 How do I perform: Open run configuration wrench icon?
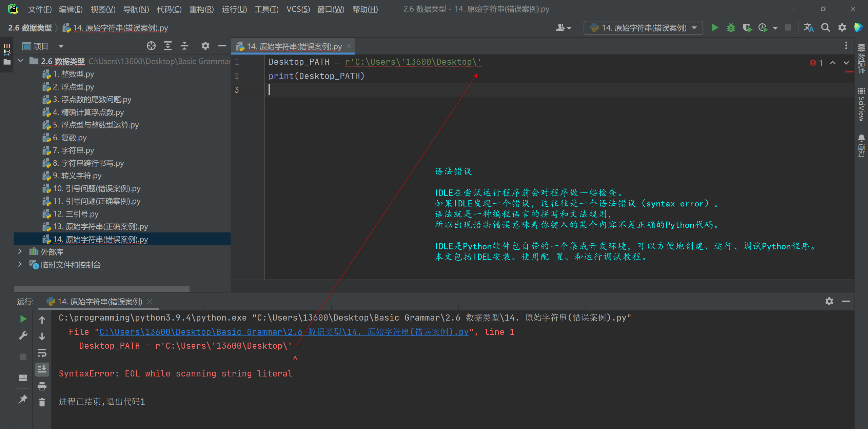(x=23, y=336)
